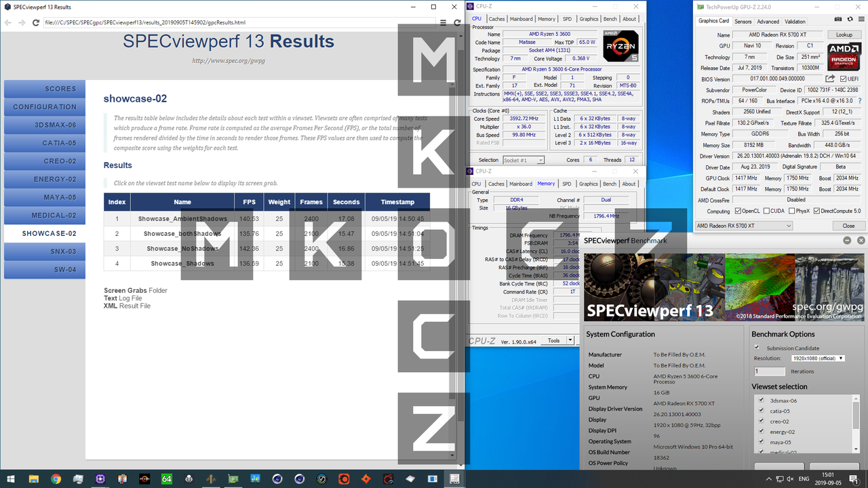
Task: Click the Close button in GPU-Z
Action: [x=848, y=226]
